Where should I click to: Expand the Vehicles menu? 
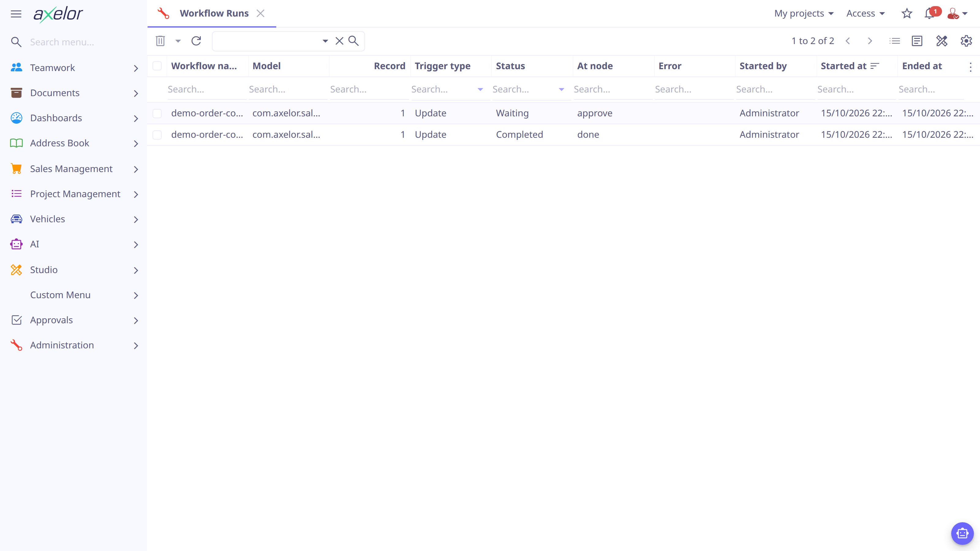[74, 219]
